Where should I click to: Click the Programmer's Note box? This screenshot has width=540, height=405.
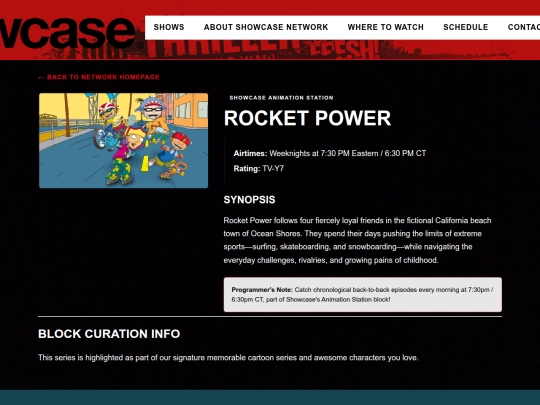(363, 295)
